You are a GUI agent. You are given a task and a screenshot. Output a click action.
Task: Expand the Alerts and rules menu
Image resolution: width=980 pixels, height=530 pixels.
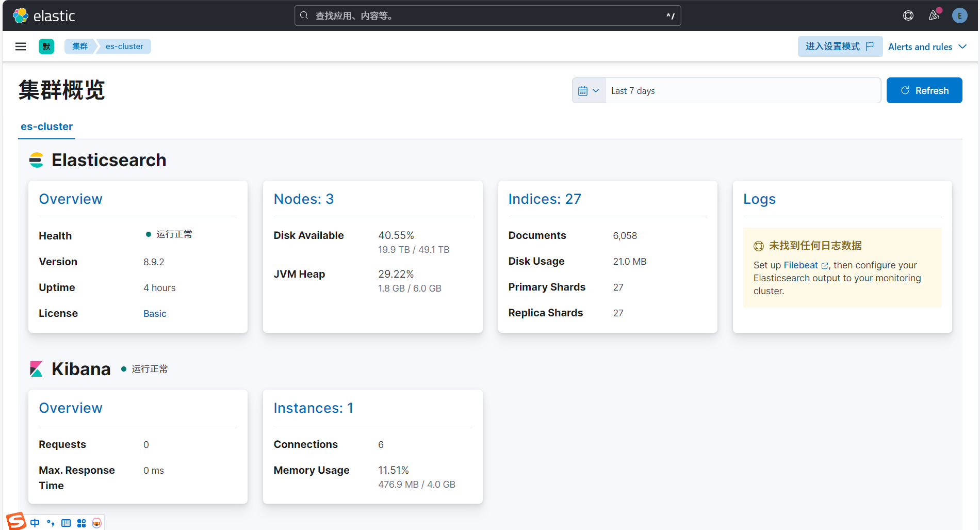(927, 47)
